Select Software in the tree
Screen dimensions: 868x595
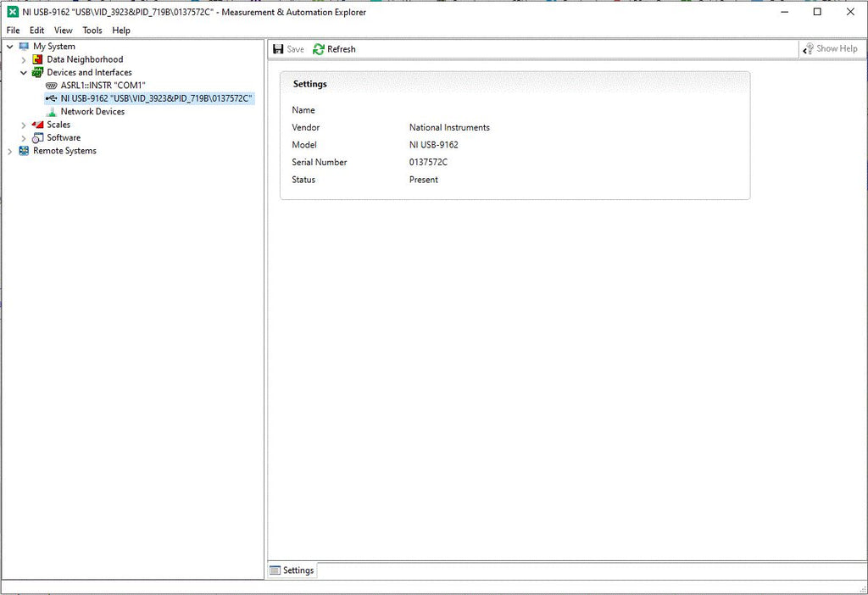[64, 138]
